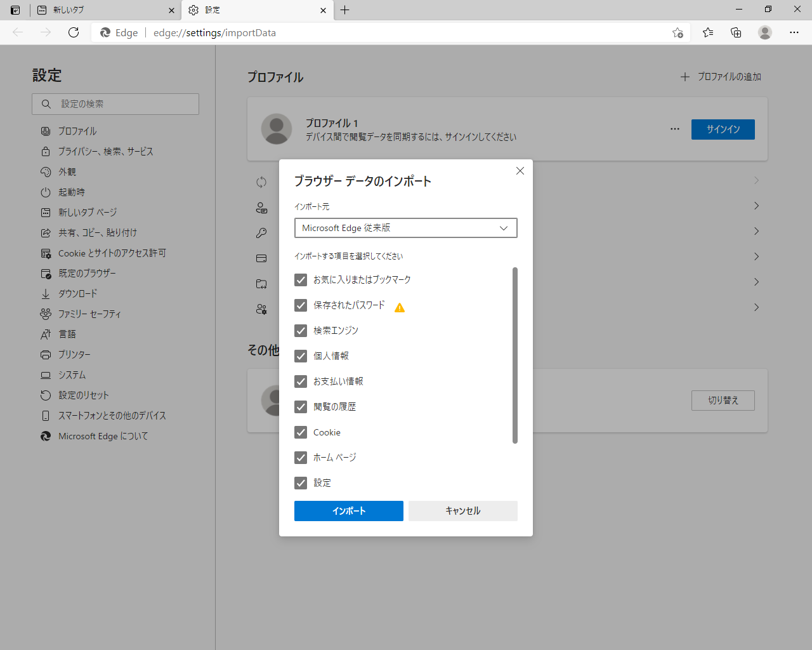Click the address bar URL
The image size is (812, 650).
coord(214,33)
